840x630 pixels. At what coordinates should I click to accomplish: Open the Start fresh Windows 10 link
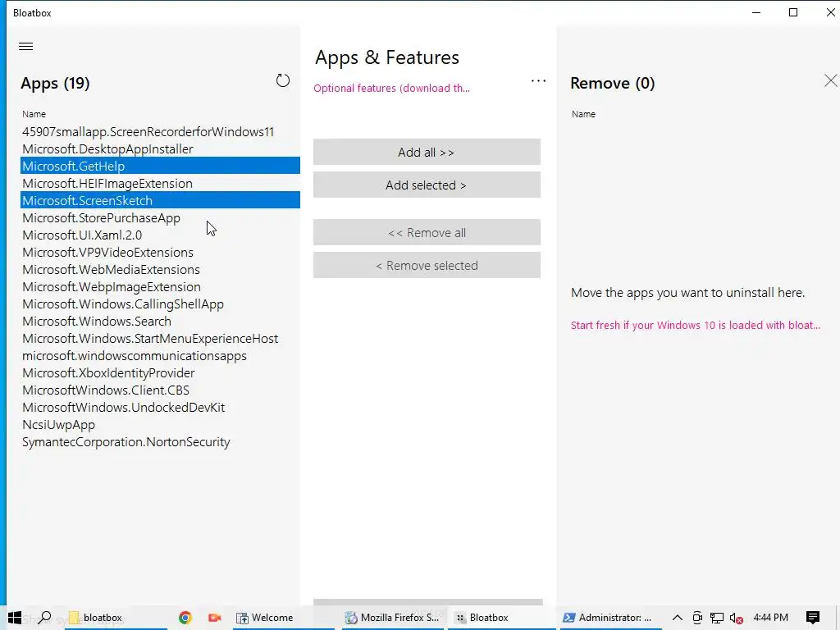(x=696, y=325)
